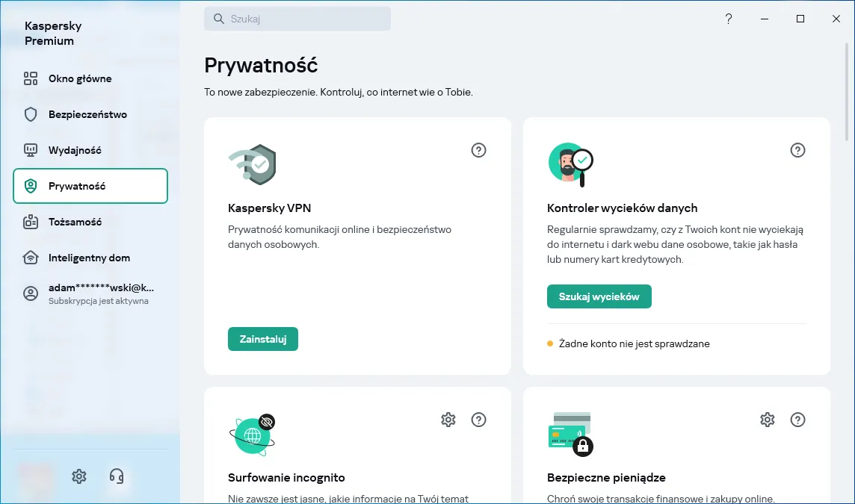Open the Tożsamość section
Image resolution: width=855 pixels, height=504 pixels.
(x=75, y=222)
